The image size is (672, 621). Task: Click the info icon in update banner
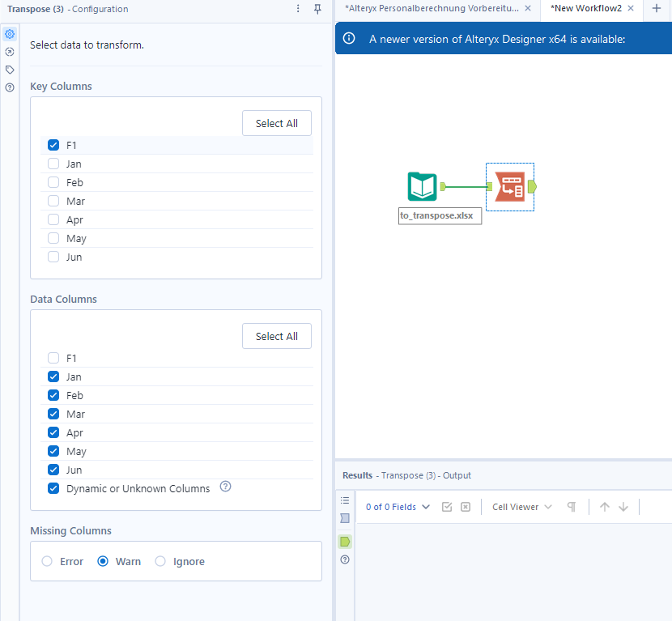pos(349,39)
